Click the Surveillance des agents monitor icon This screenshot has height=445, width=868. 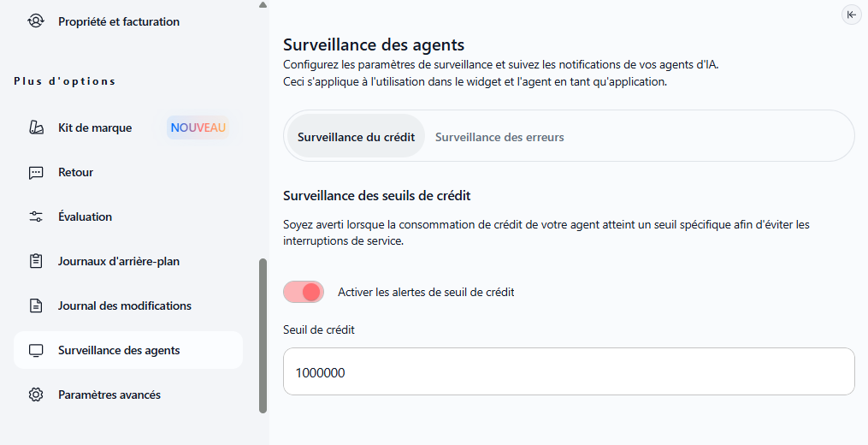(36, 350)
